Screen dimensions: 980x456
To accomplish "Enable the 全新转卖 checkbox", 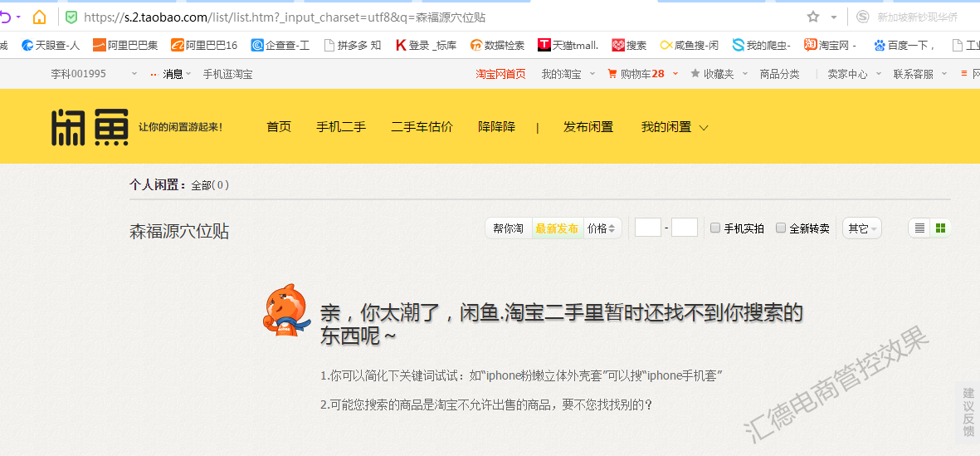I will tap(781, 228).
